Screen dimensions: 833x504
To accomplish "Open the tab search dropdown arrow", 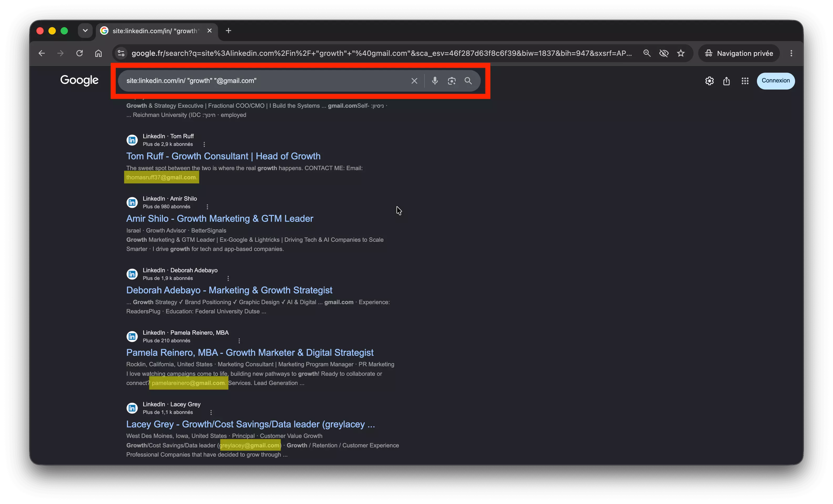I will click(85, 31).
